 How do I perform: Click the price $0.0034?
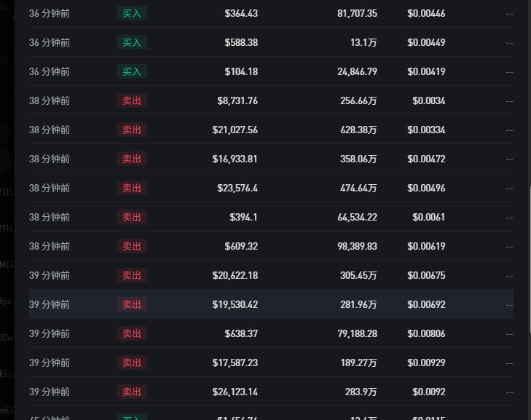[429, 100]
